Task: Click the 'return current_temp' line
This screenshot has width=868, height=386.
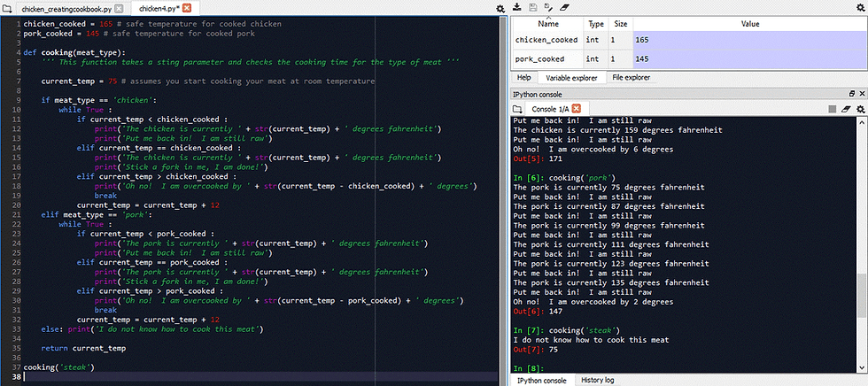Action: click(83, 349)
